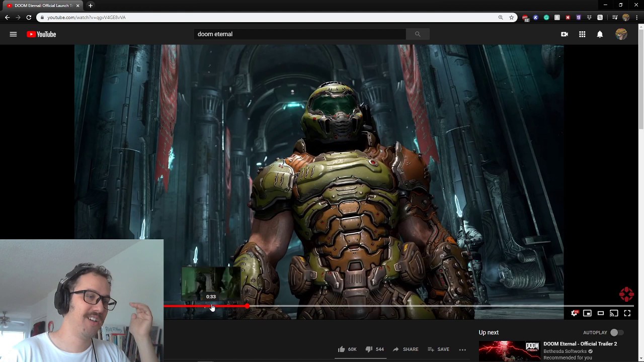Open the YouTube hamburger guide menu
The height and width of the screenshot is (362, 644).
click(x=13, y=34)
